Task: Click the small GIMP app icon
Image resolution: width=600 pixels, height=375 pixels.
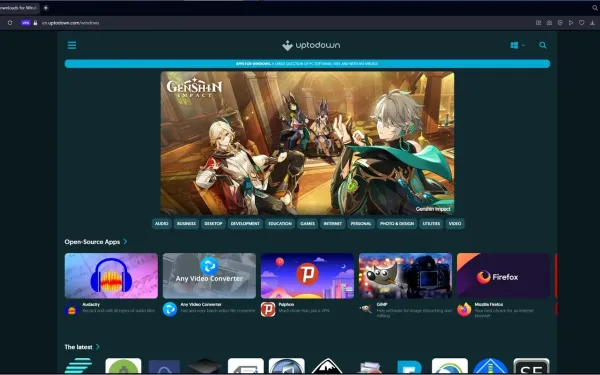Action: [366, 309]
